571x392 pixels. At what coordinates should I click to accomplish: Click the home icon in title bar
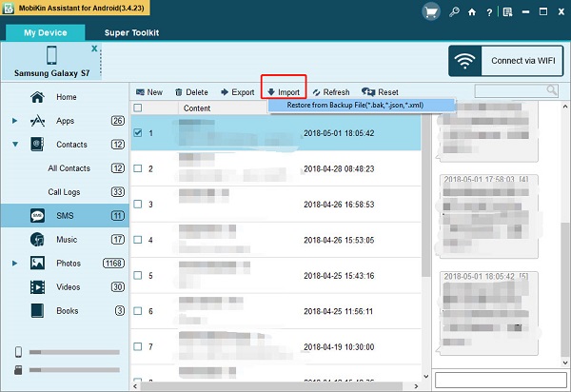472,12
